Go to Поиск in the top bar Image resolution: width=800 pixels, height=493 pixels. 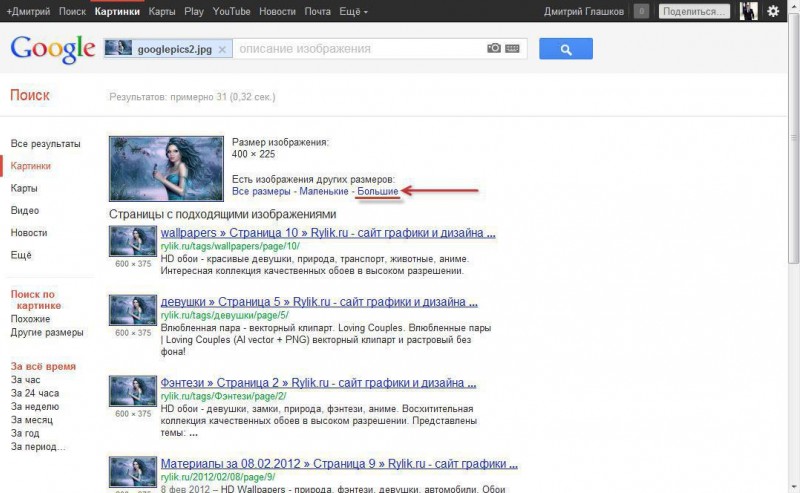(72, 11)
